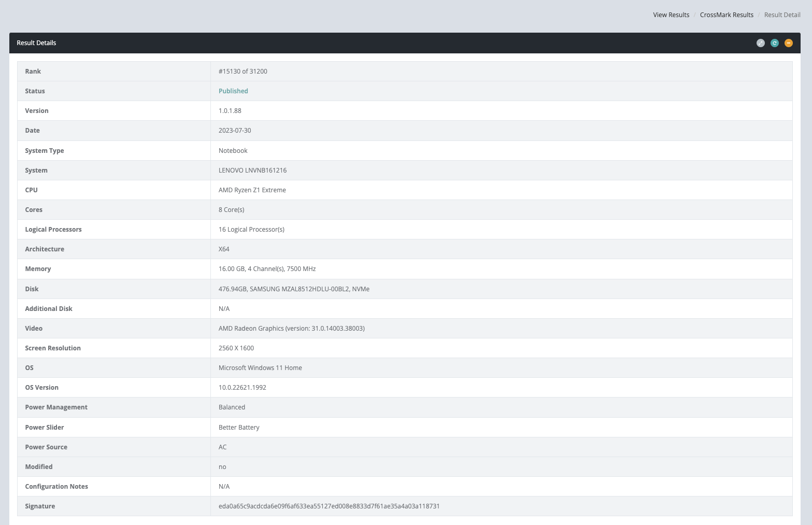The width and height of the screenshot is (812, 525).
Task: Reload the Result Details panel
Action: pyautogui.click(x=774, y=43)
